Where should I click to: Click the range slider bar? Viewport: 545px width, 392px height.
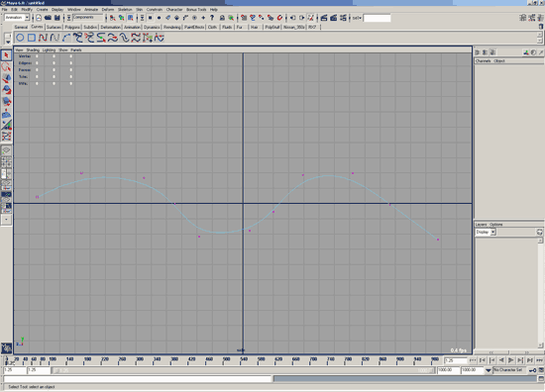click(x=244, y=370)
